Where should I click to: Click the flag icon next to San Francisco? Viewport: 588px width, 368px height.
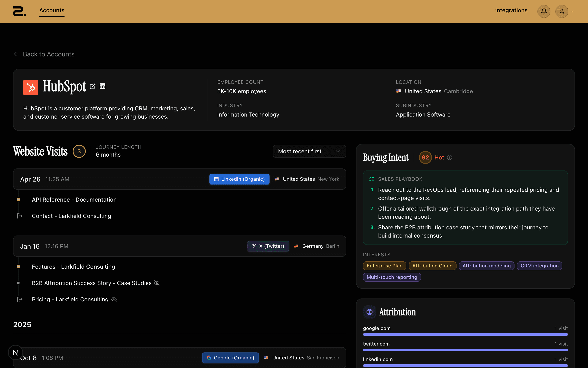(x=266, y=358)
